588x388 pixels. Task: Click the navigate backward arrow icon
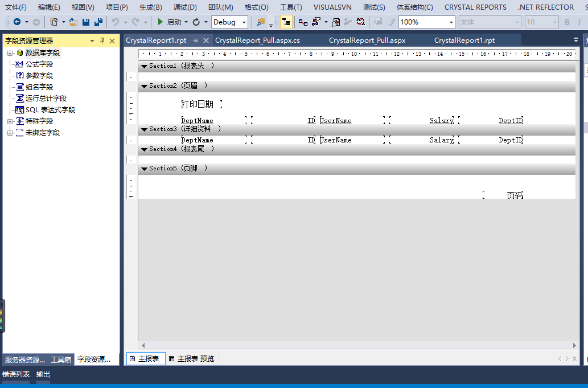tap(17, 22)
